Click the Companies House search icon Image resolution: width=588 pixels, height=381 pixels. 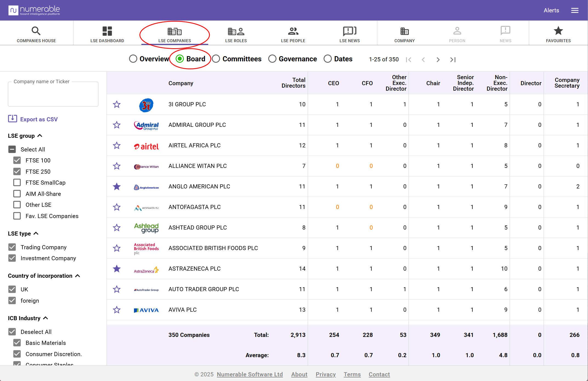click(x=36, y=31)
